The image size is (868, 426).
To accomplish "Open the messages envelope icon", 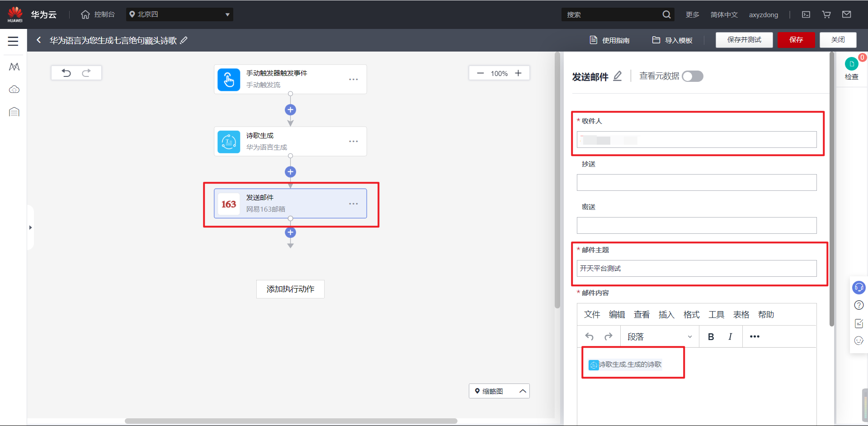I will (847, 14).
